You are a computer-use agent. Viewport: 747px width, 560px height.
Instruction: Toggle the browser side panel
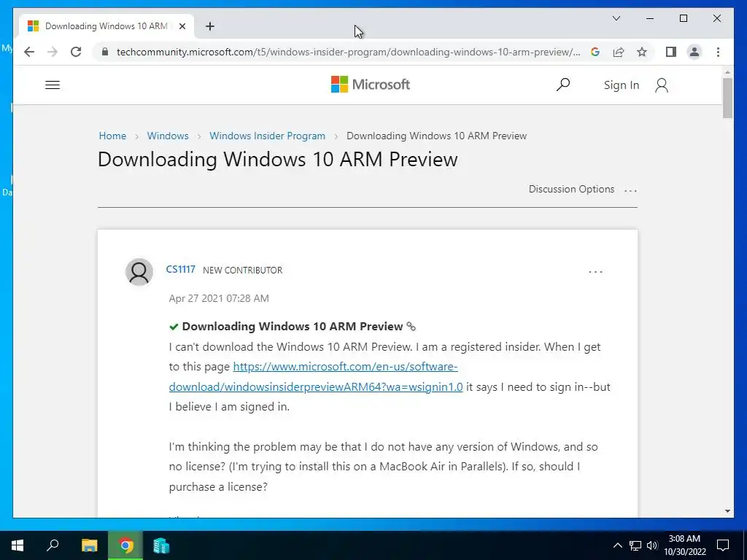(671, 52)
